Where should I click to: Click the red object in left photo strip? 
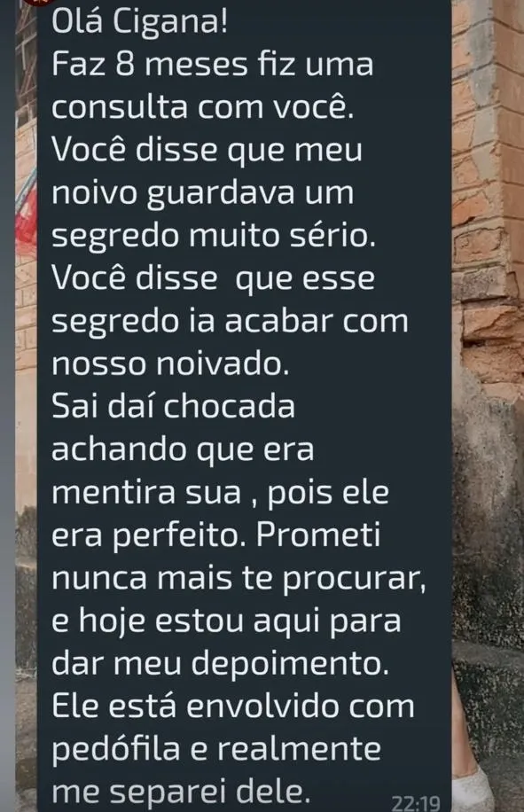pyautogui.click(x=26, y=213)
